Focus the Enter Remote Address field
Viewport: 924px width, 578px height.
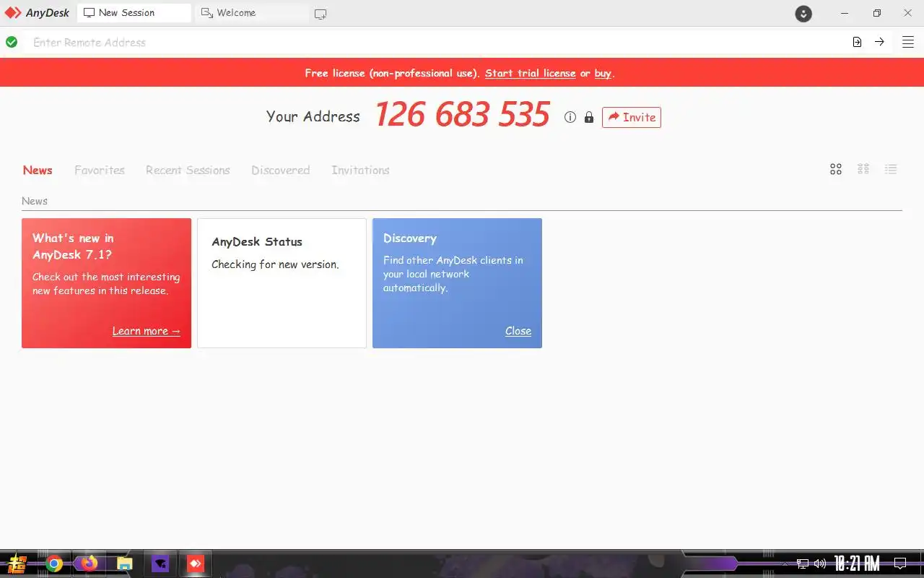click(x=433, y=42)
